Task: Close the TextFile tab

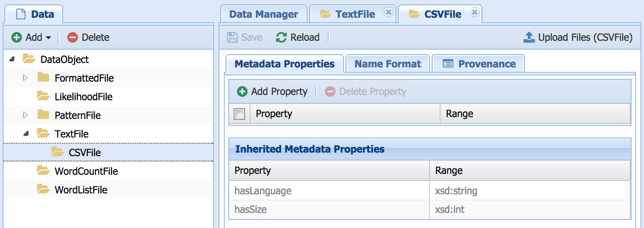Action: click(x=388, y=12)
